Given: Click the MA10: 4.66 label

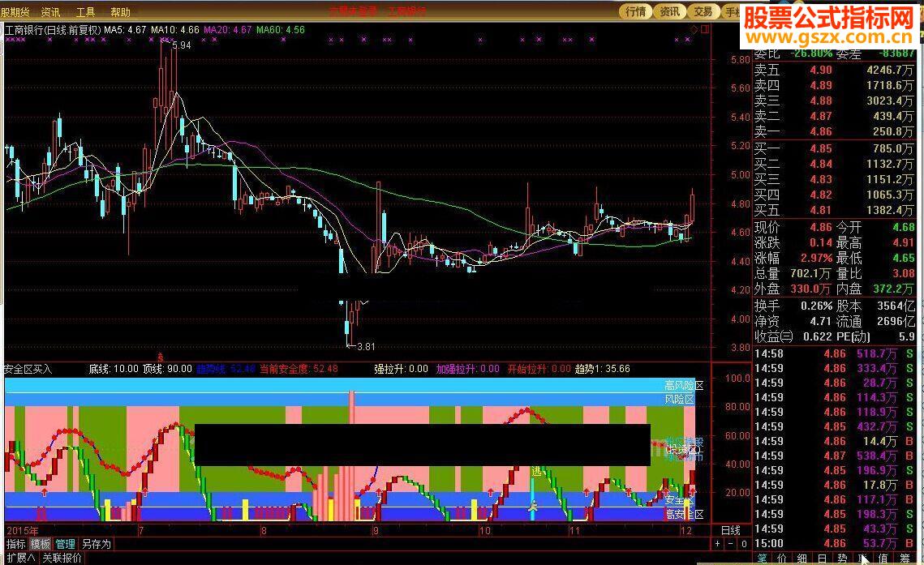Looking at the screenshot, I should point(175,29).
